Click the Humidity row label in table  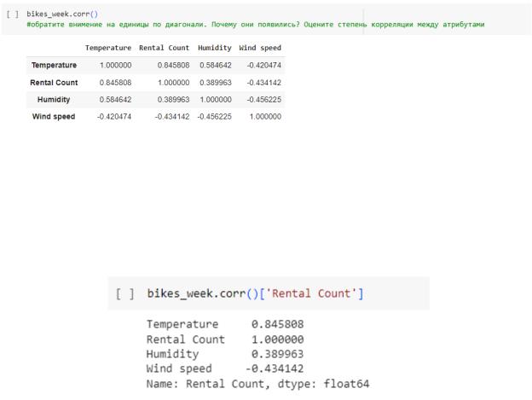[54, 100]
